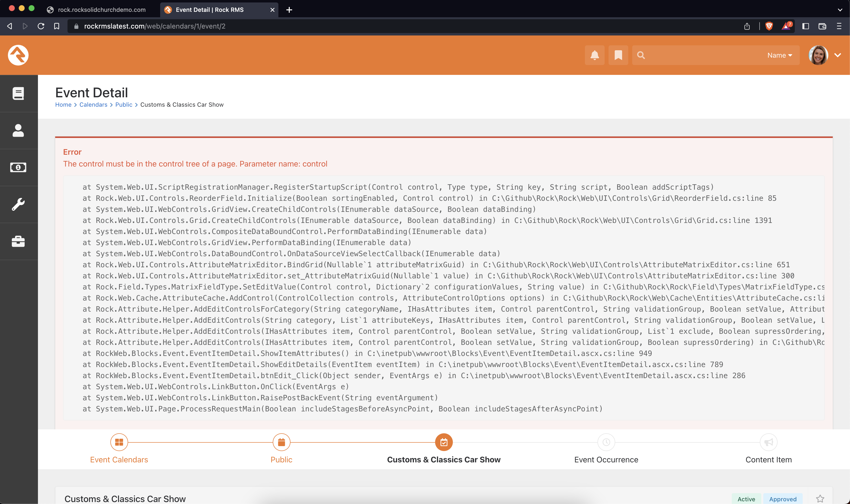Expand the tab list chevron
Viewport: 850px width, 504px height.
[x=840, y=10]
